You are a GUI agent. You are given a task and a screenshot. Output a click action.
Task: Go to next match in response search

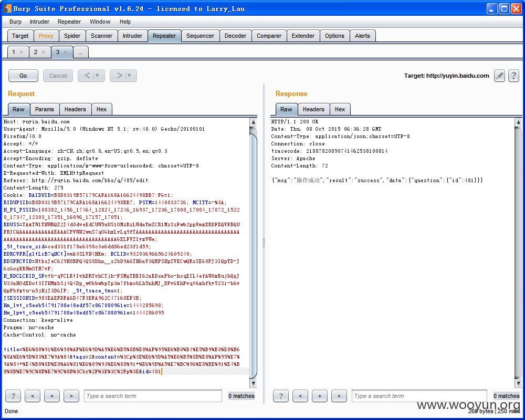tap(339, 396)
